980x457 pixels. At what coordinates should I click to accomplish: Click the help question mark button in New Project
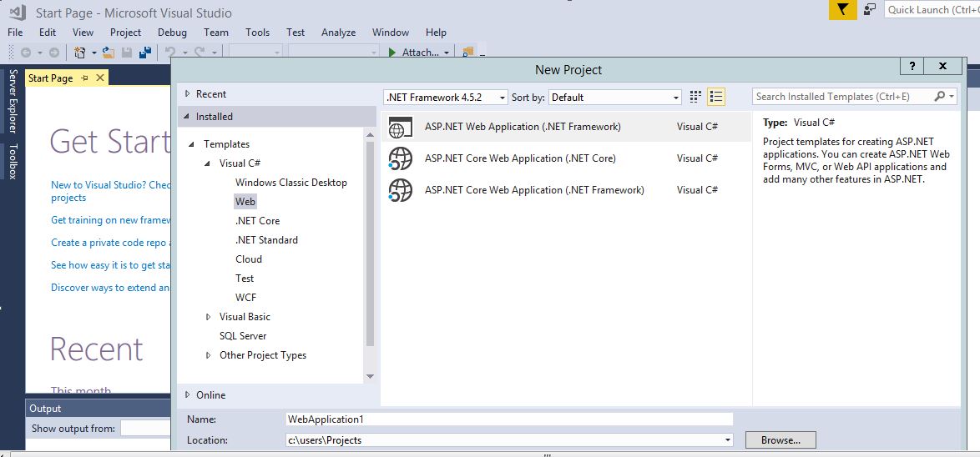tap(912, 66)
